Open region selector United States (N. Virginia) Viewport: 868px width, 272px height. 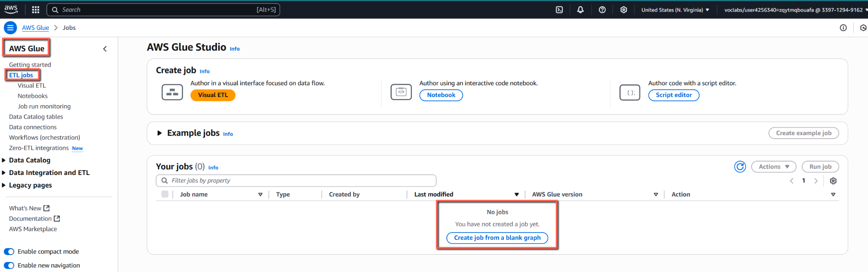pyautogui.click(x=675, y=10)
